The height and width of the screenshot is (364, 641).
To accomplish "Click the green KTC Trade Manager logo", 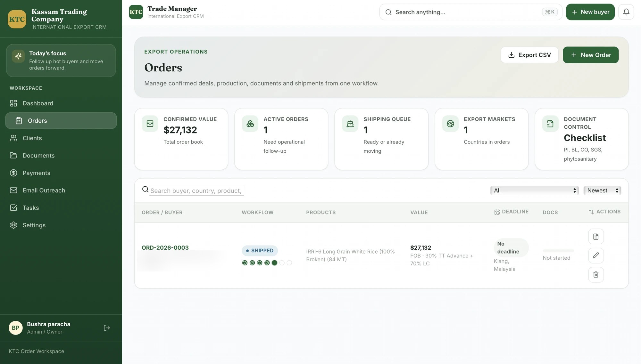I will coord(136,12).
